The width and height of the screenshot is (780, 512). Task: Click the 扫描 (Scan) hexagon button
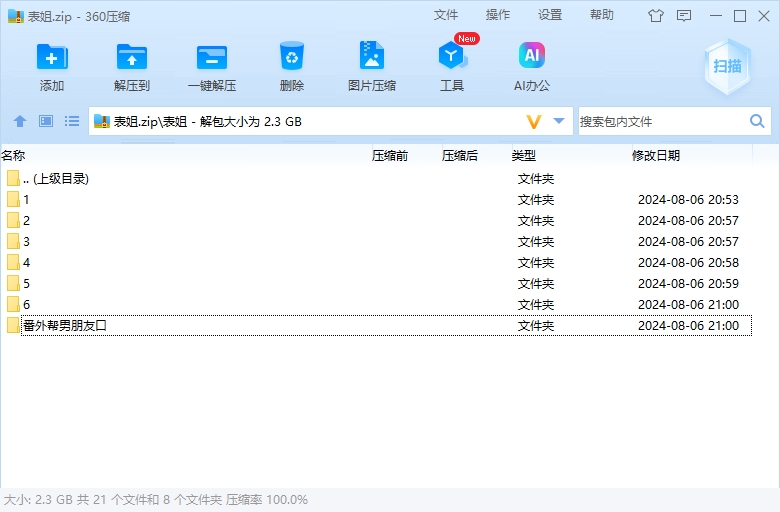pyautogui.click(x=727, y=67)
